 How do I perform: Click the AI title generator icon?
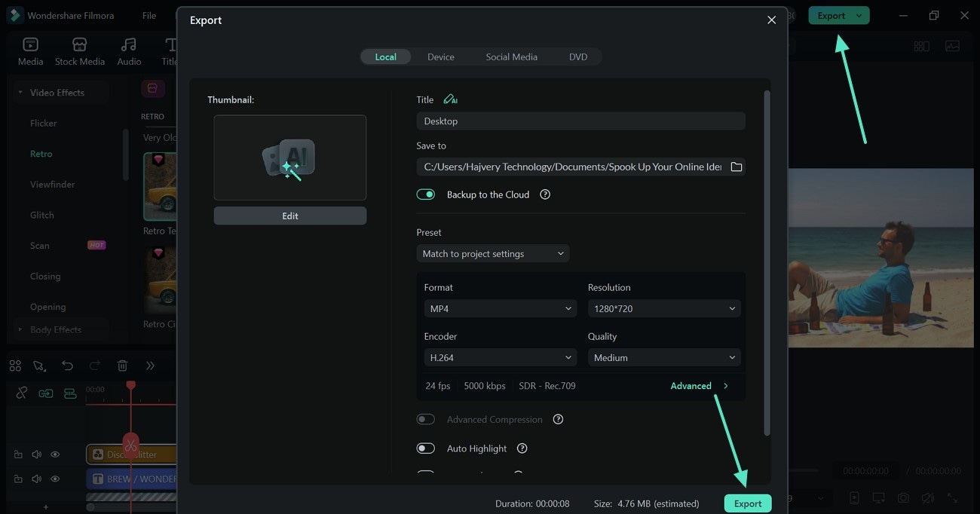450,99
